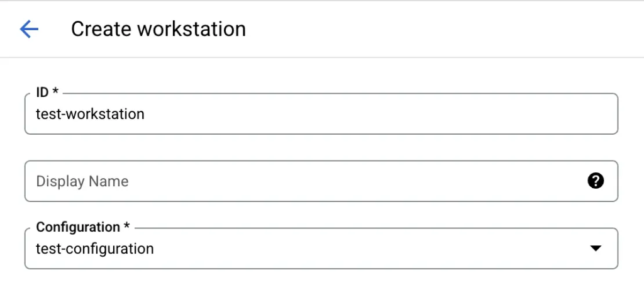Click the Create workstation page title
644x292 pixels.
158,29
